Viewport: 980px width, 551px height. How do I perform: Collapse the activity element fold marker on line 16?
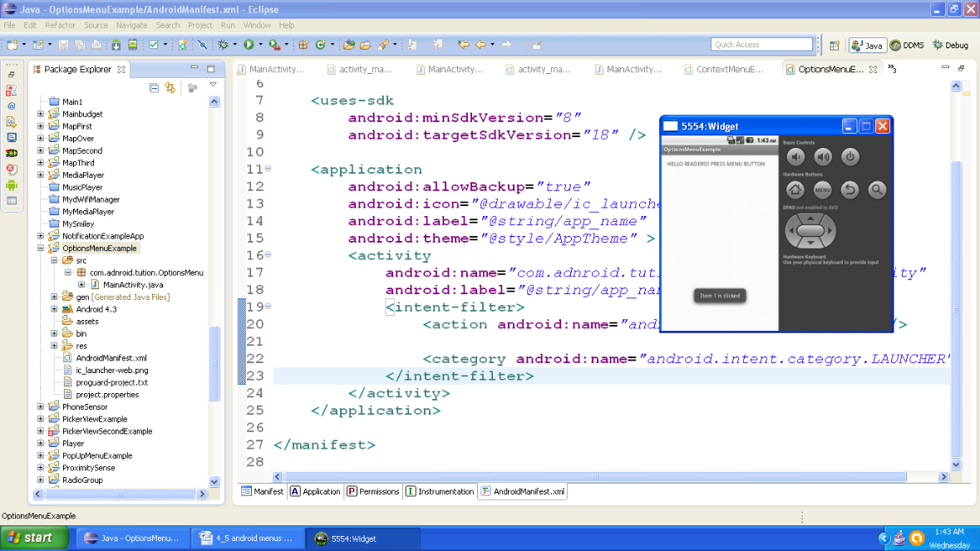point(268,254)
